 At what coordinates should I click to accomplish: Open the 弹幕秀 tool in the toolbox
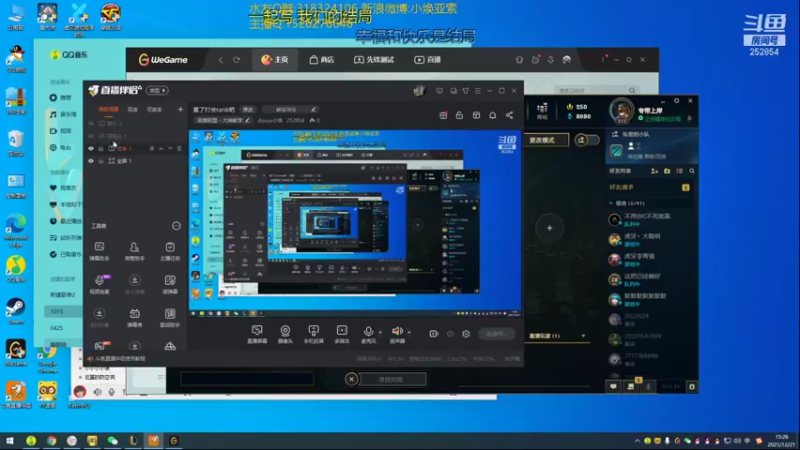point(134,317)
